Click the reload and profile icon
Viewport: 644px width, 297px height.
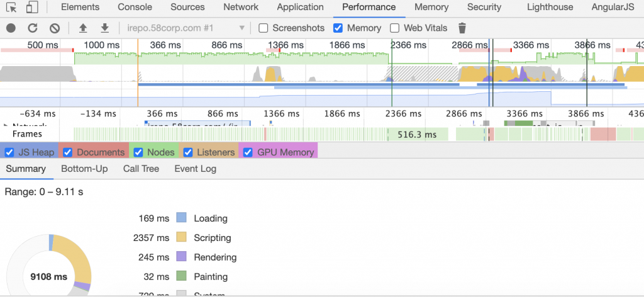tap(33, 28)
